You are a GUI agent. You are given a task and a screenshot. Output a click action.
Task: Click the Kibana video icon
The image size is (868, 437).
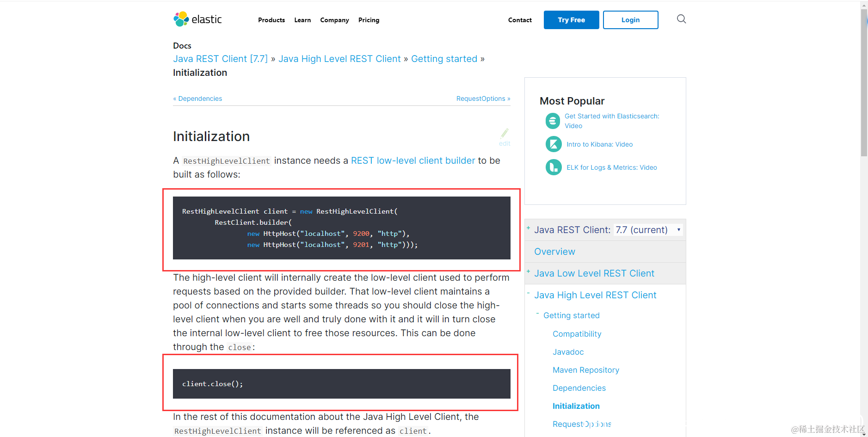554,144
